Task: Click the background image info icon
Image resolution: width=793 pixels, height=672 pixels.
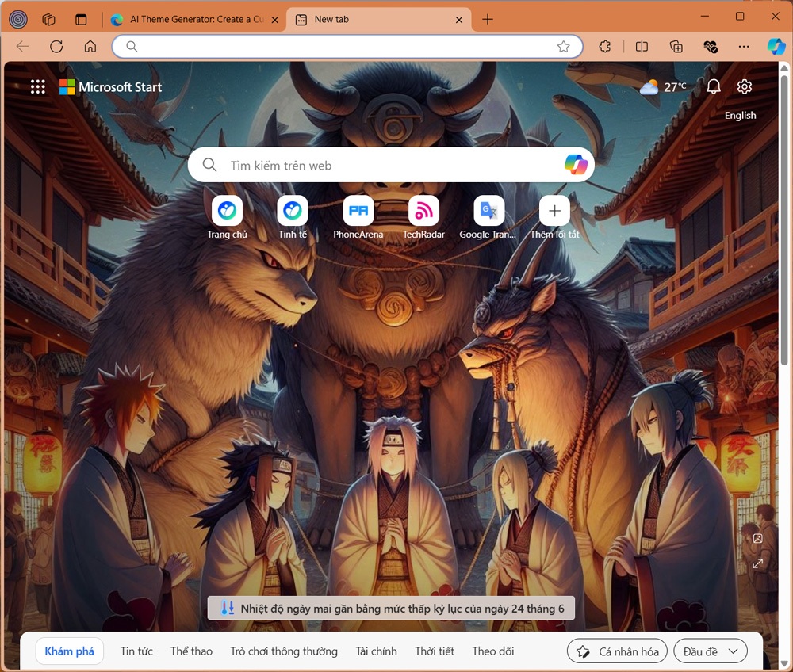Action: tap(757, 539)
